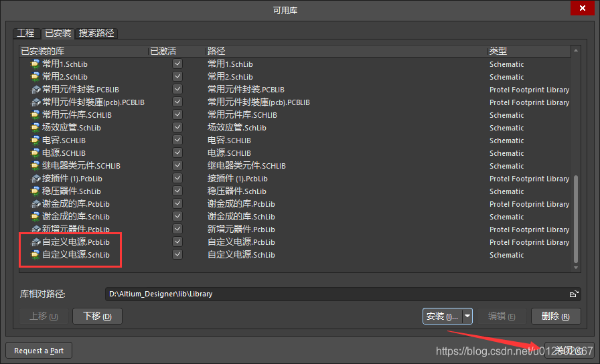The image size is (600, 364).
Task: Uncheck the activated box for 常用2.SchLib
Action: point(177,77)
